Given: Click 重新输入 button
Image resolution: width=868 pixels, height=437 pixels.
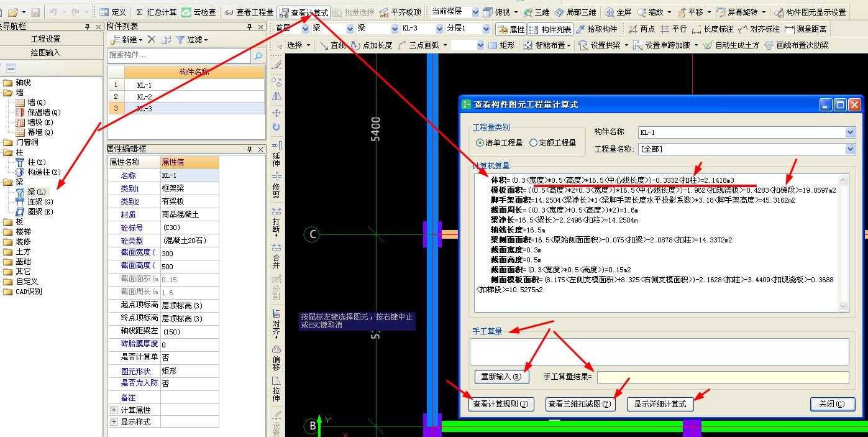Looking at the screenshot, I should pyautogui.click(x=502, y=377).
